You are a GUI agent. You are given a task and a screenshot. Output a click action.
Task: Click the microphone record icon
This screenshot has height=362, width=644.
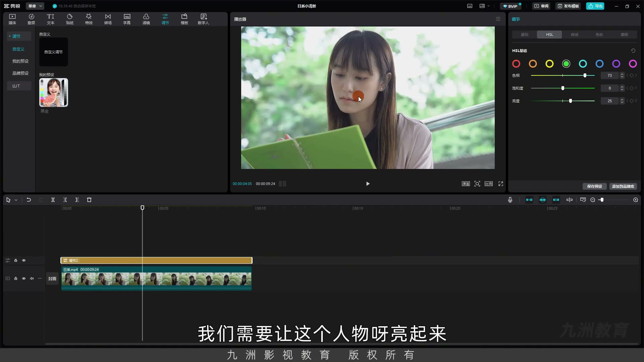[x=510, y=200]
